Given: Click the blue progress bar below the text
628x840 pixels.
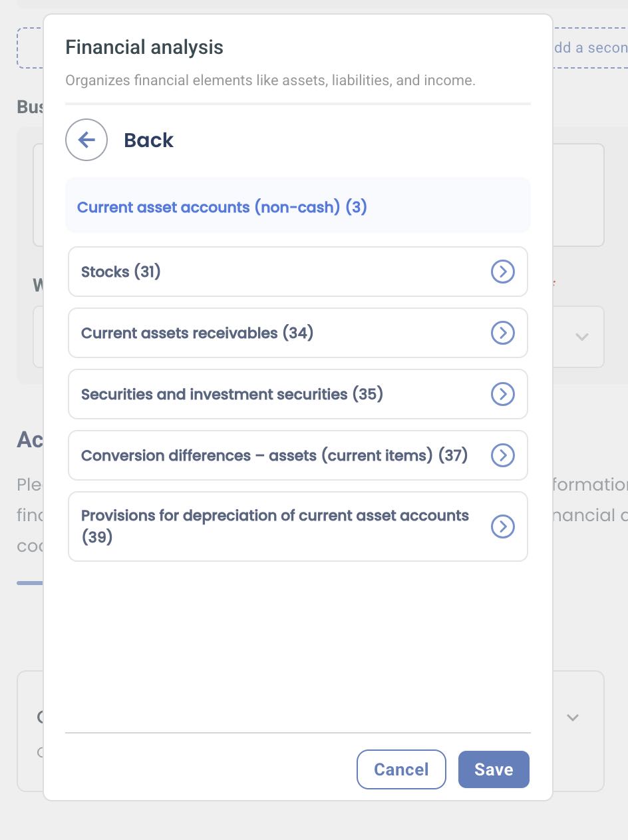Looking at the screenshot, I should pyautogui.click(x=31, y=584).
